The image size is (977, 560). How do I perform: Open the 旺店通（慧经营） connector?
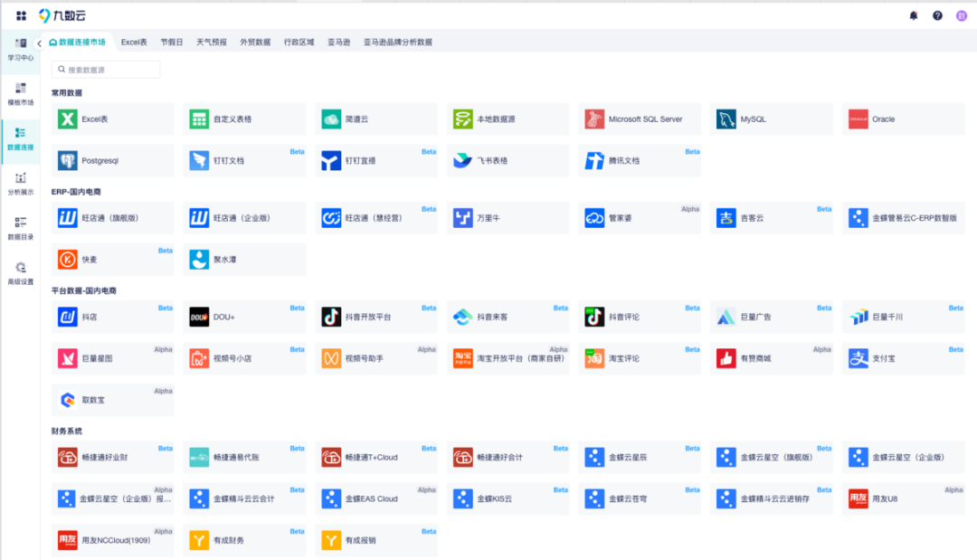click(x=376, y=218)
